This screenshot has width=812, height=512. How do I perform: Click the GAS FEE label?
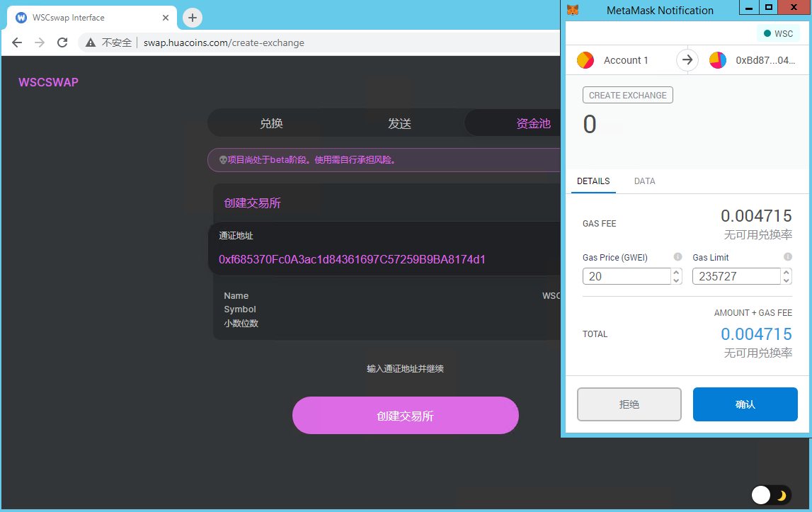[599, 223]
